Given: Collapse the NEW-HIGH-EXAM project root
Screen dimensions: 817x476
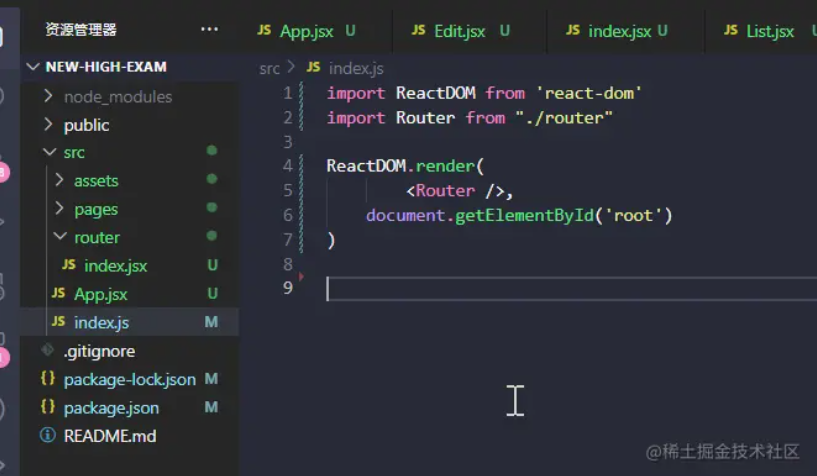Looking at the screenshot, I should (33, 67).
